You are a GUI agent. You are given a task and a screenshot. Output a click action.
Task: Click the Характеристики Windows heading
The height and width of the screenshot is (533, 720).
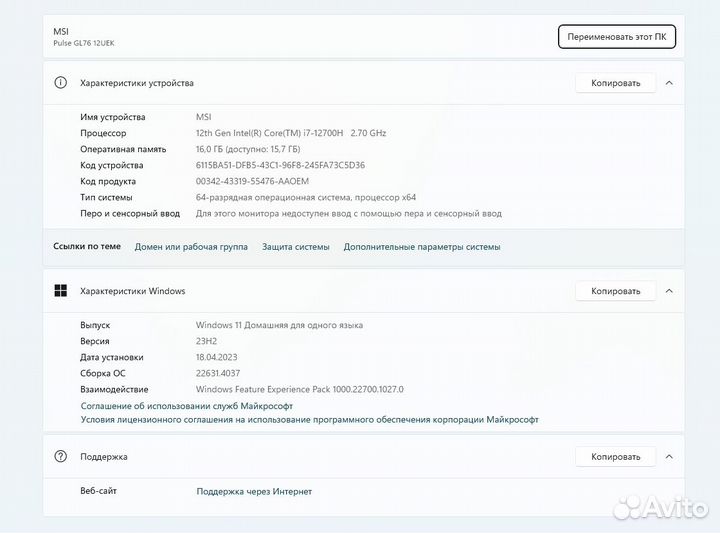[133, 291]
